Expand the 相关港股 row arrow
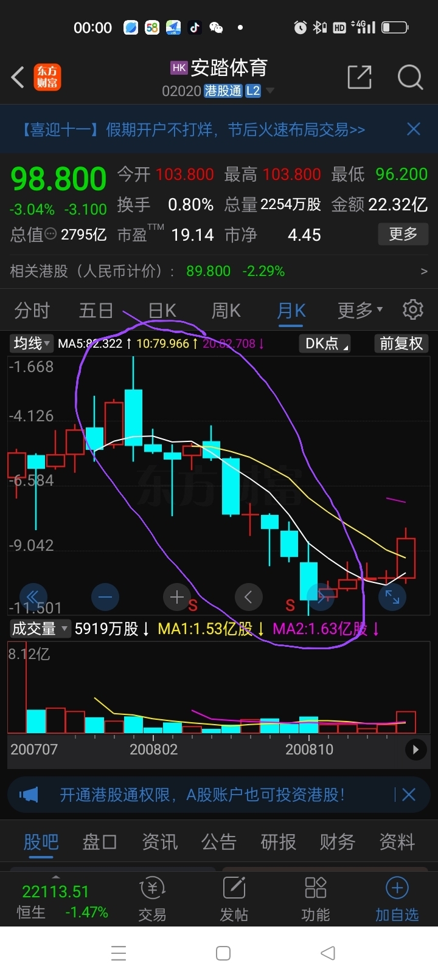This screenshot has width=438, height=980. point(424,271)
